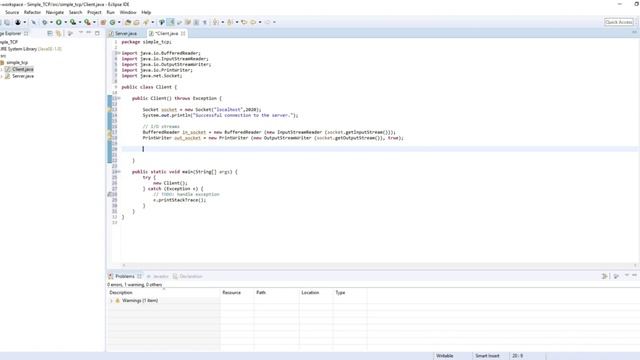Open the Window menu
This screenshot has width=640, height=360.
point(128,12)
